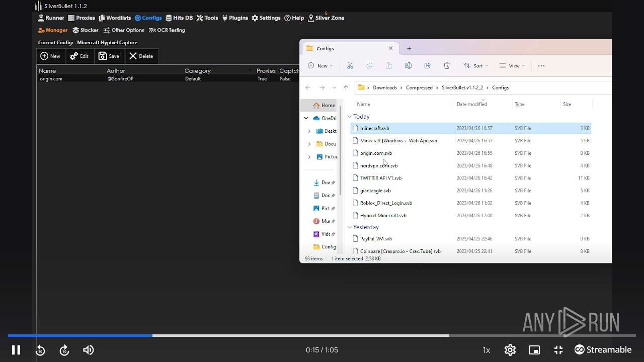Collapse the Yesterday group
Viewport: 644px width, 362px height.
pyautogui.click(x=349, y=227)
